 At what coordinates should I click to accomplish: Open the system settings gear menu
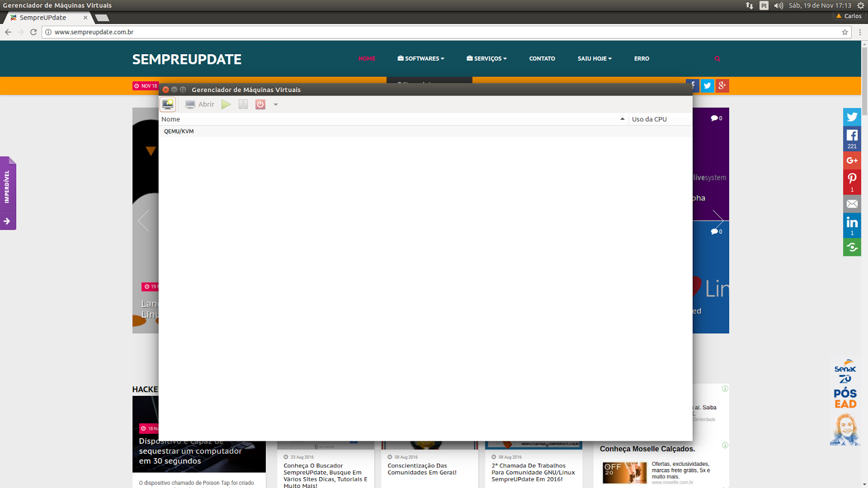pos(860,5)
